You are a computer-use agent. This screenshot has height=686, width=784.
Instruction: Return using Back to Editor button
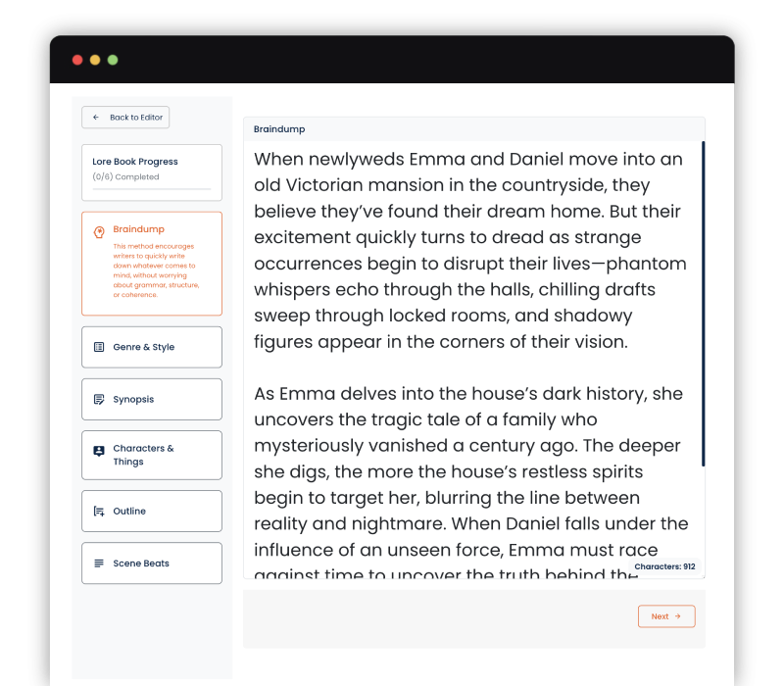point(125,118)
